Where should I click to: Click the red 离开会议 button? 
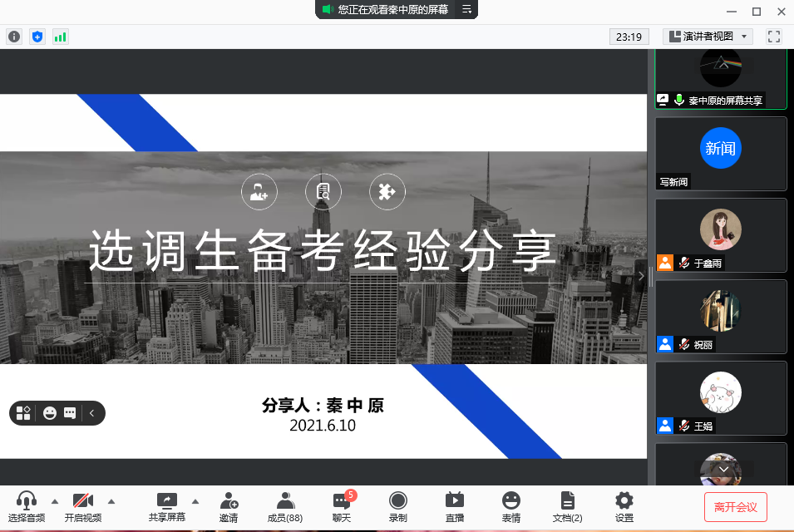735,506
